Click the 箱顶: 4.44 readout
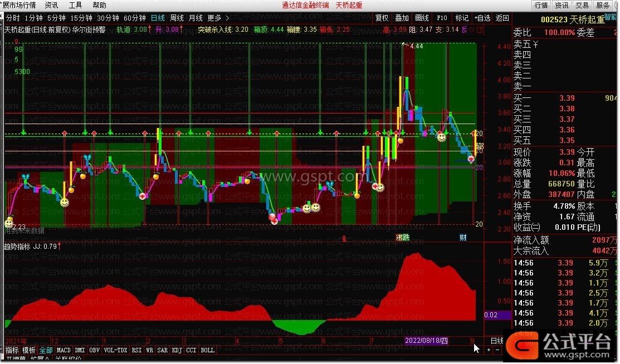Screen dimensions: 620x364 tap(269, 29)
